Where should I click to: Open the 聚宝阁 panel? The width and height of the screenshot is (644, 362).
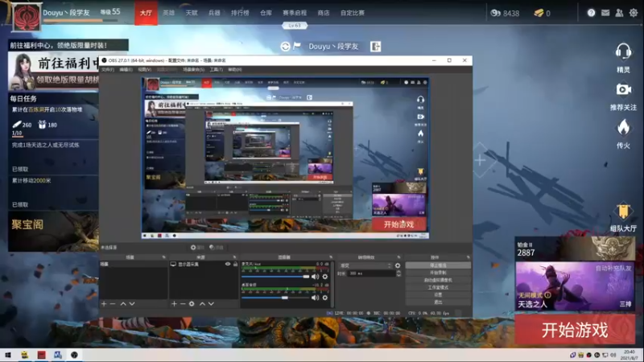click(53, 232)
